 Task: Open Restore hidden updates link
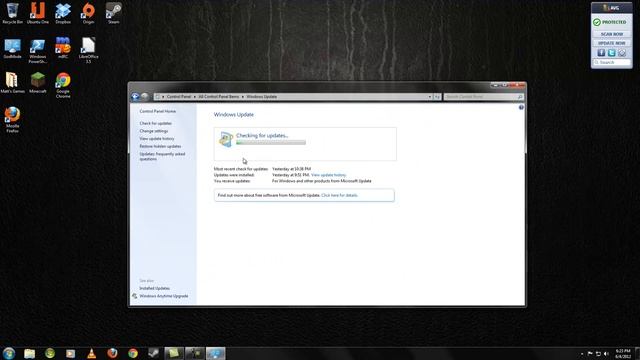coord(160,146)
